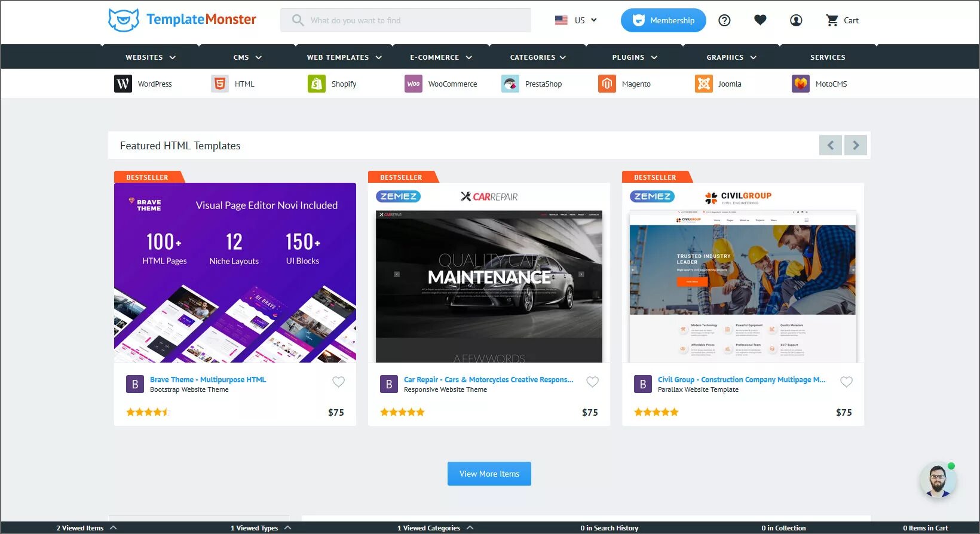Expand the Websites menu

[151, 57]
